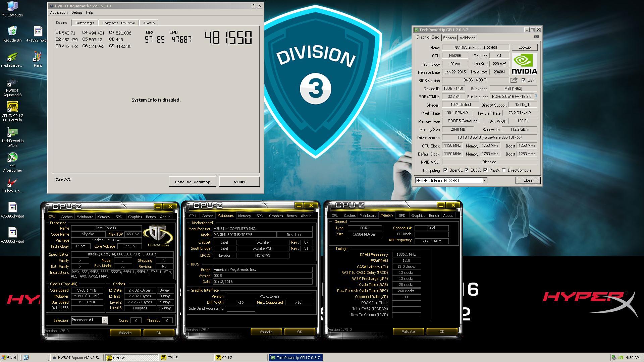Screen dimensions: 644x362
Task: Click the GPU-Z BIOS export share icon
Action: (514, 80)
